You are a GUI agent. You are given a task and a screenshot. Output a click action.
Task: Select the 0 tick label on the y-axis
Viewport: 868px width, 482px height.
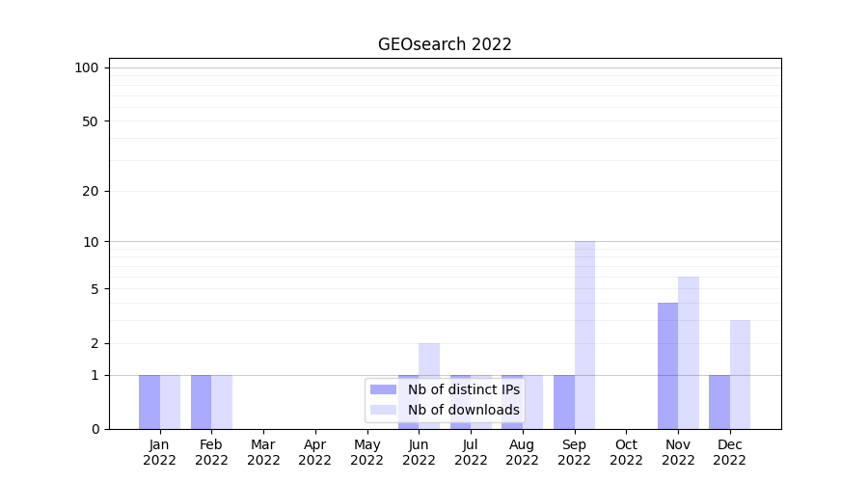point(95,429)
